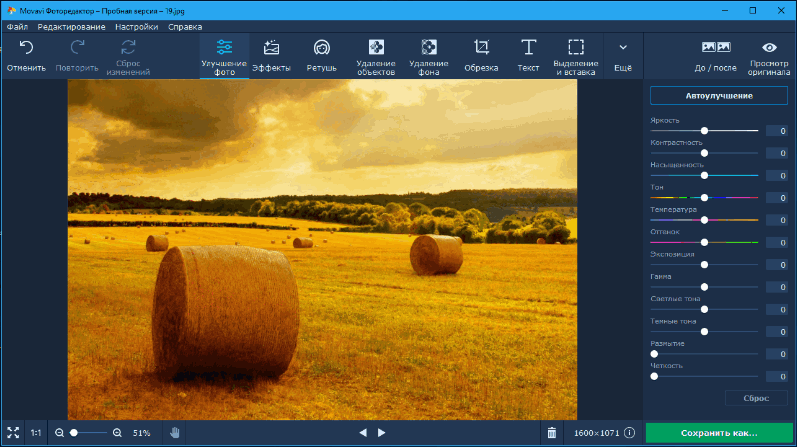Click the 51% zoom percentage text
This screenshot has height=447, width=797.
pyautogui.click(x=142, y=433)
